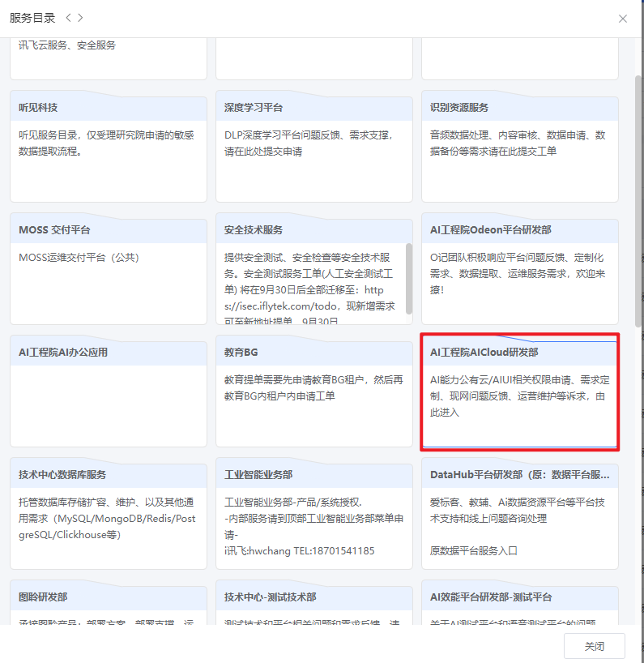Click the 工业智能业务部-产品/系统授权 text
The width and height of the screenshot is (644, 663).
click(293, 503)
